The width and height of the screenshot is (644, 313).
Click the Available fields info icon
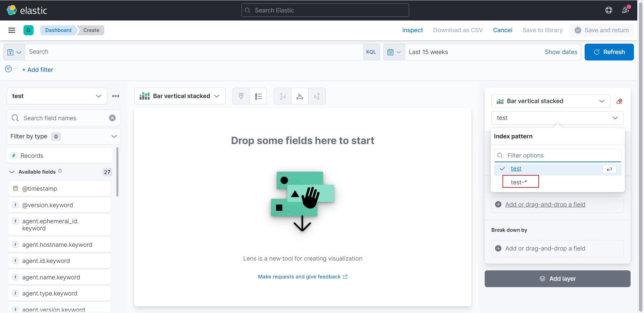point(60,171)
